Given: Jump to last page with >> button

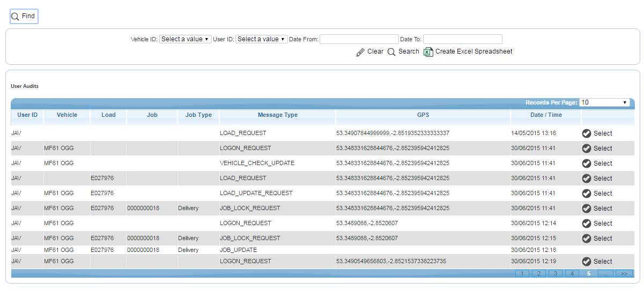Looking at the screenshot, I should pyautogui.click(x=624, y=273).
